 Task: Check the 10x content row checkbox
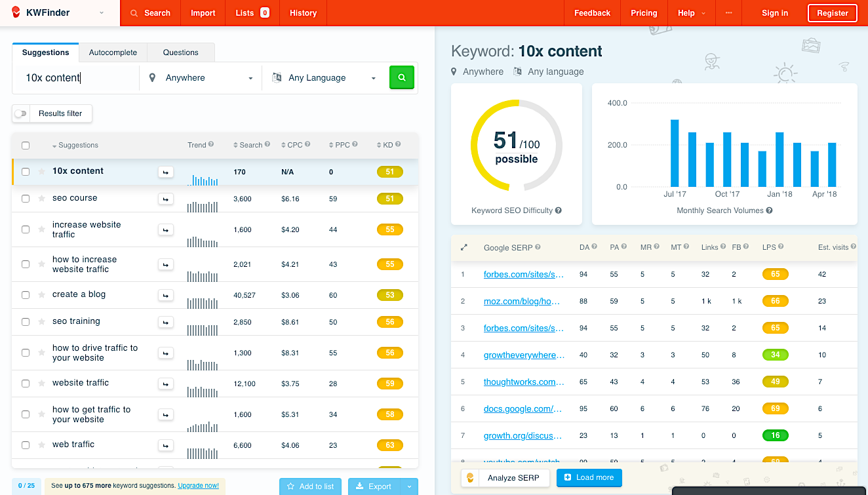[26, 172]
